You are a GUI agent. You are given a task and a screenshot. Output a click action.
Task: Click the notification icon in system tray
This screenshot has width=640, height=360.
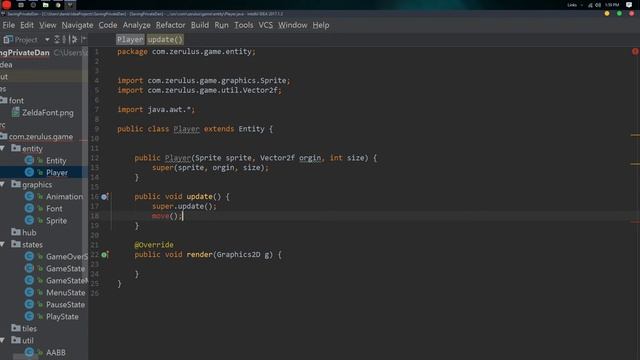tap(629, 5)
